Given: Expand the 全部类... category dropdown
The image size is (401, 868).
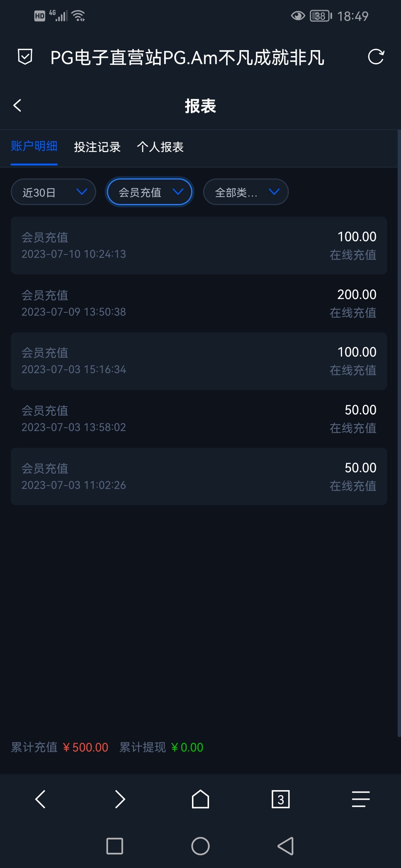Looking at the screenshot, I should [246, 192].
